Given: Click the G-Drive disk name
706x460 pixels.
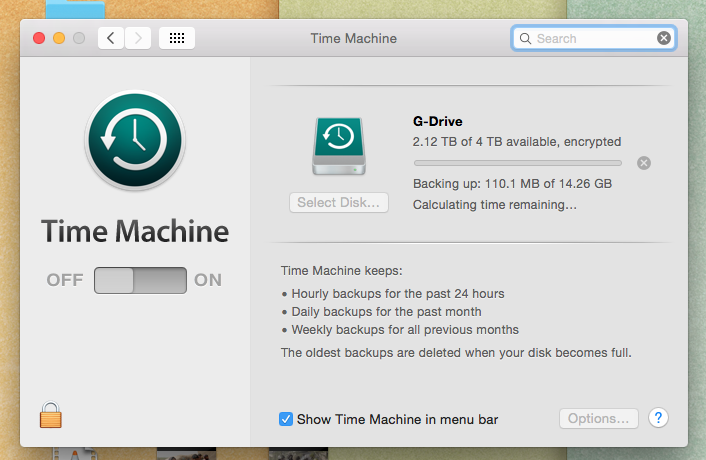Looking at the screenshot, I should pos(438,122).
